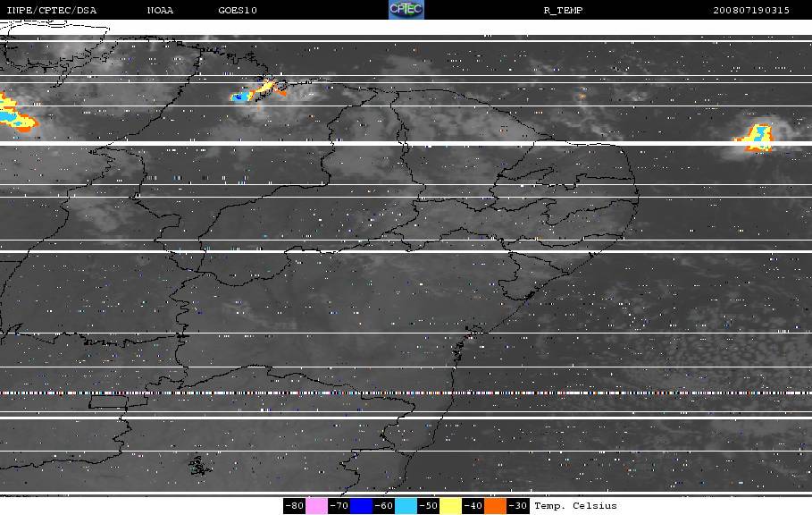
Task: Click the orange -40 legend swatch
Action: click(495, 506)
